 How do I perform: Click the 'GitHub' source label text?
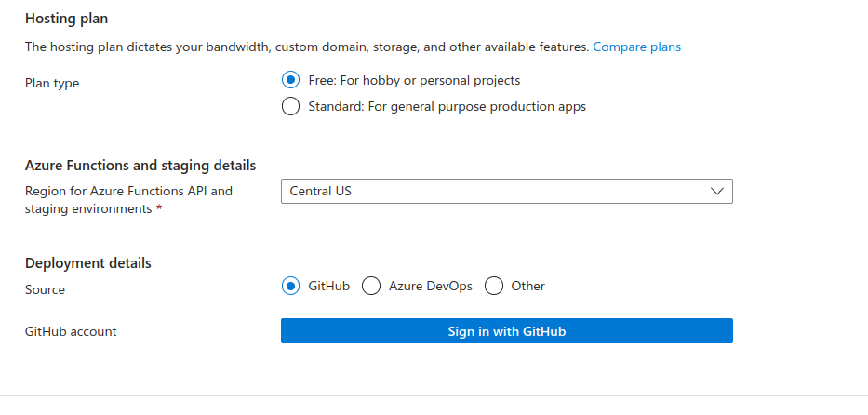pyautogui.click(x=328, y=286)
